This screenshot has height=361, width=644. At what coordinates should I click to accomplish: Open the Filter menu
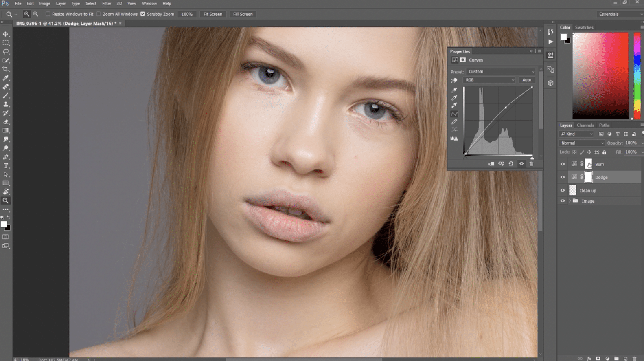pyautogui.click(x=107, y=4)
